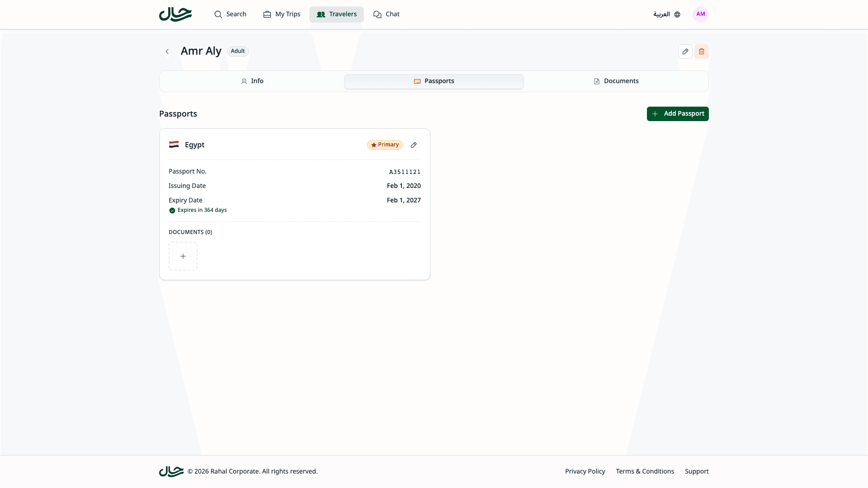Open the Travelers navigation item
The width and height of the screenshot is (868, 488).
point(336,14)
